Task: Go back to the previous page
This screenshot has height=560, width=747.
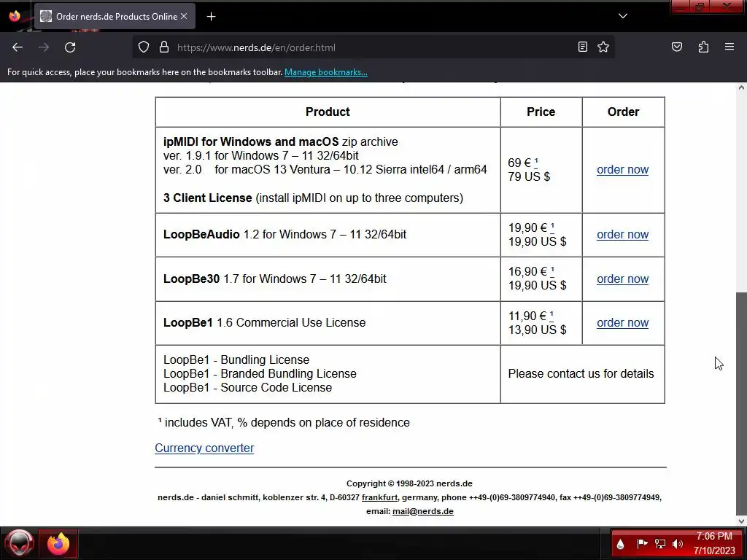Action: 18,47
